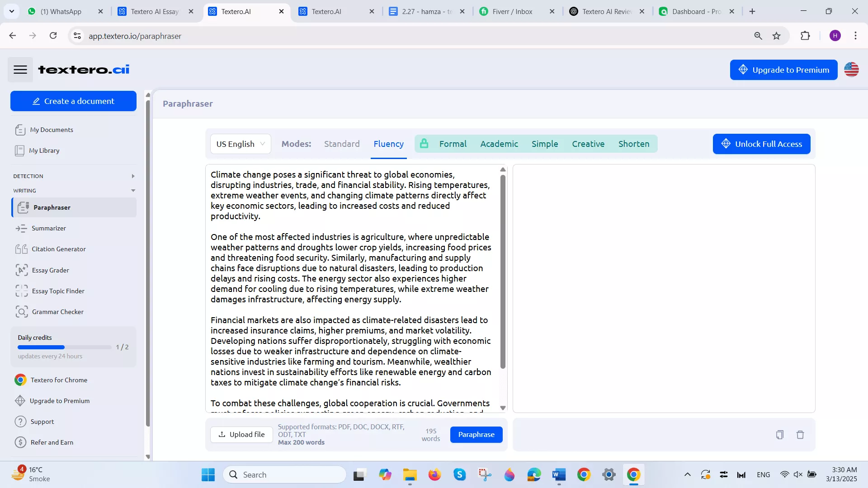Screen dimensions: 868x488
Task: Open Summarizer from the sidebar
Action: [x=49, y=228]
